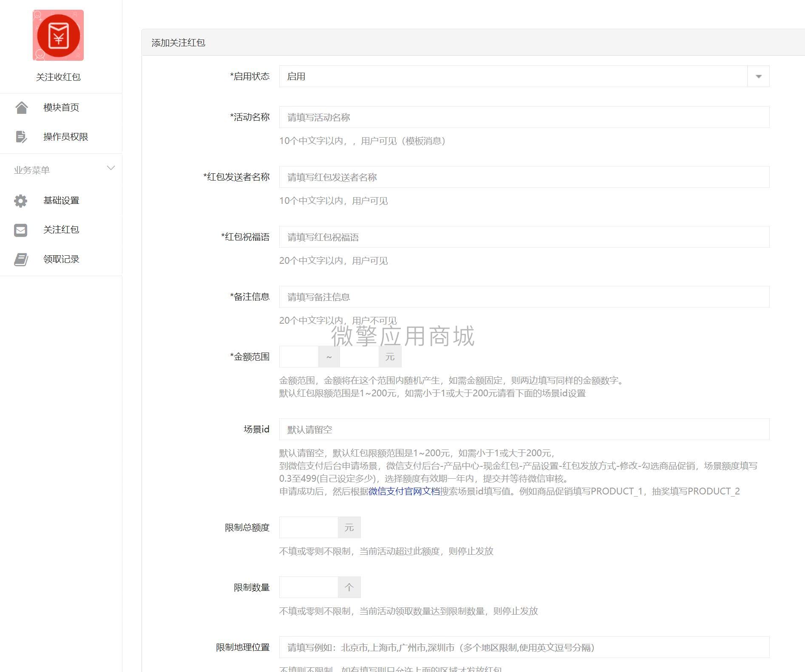Click the document icon beside 操作员权限
The width and height of the screenshot is (805, 672).
(x=21, y=137)
